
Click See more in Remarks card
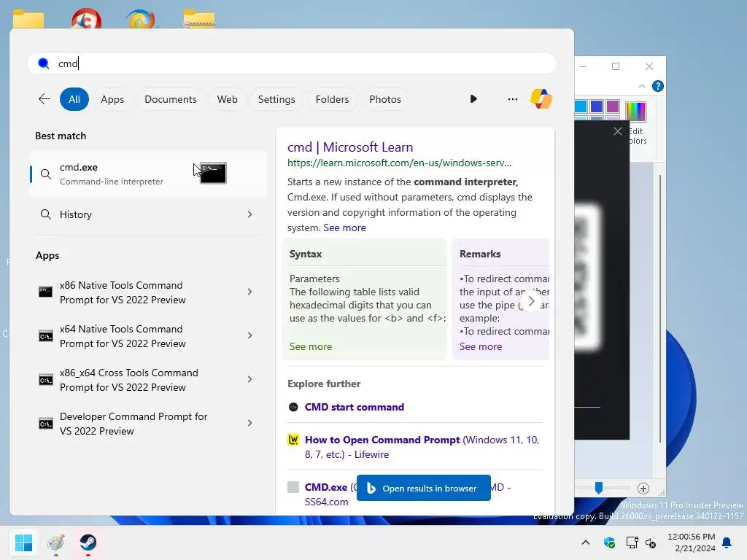pos(481,346)
